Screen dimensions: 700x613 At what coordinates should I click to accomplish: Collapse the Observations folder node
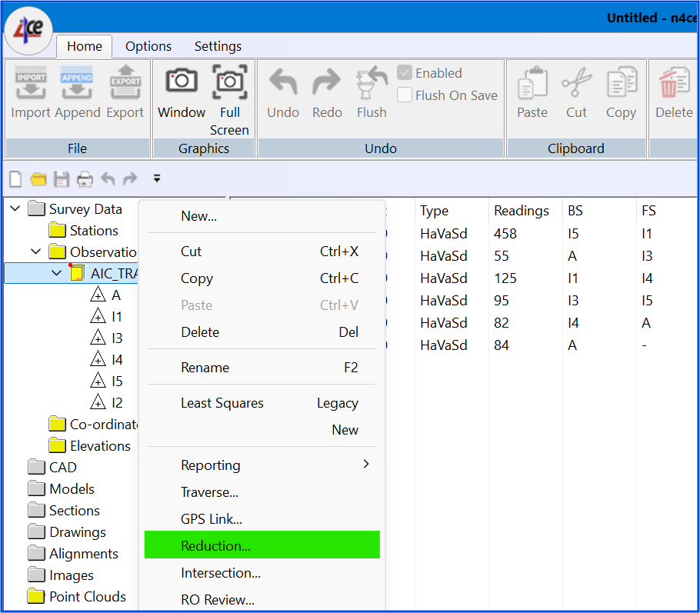point(35,252)
